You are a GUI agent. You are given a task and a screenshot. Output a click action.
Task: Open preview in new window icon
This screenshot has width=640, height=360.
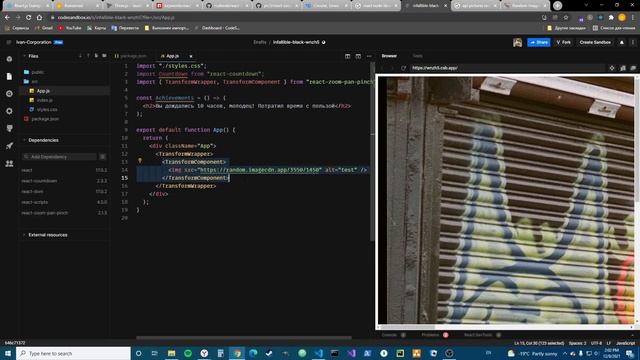(x=633, y=68)
